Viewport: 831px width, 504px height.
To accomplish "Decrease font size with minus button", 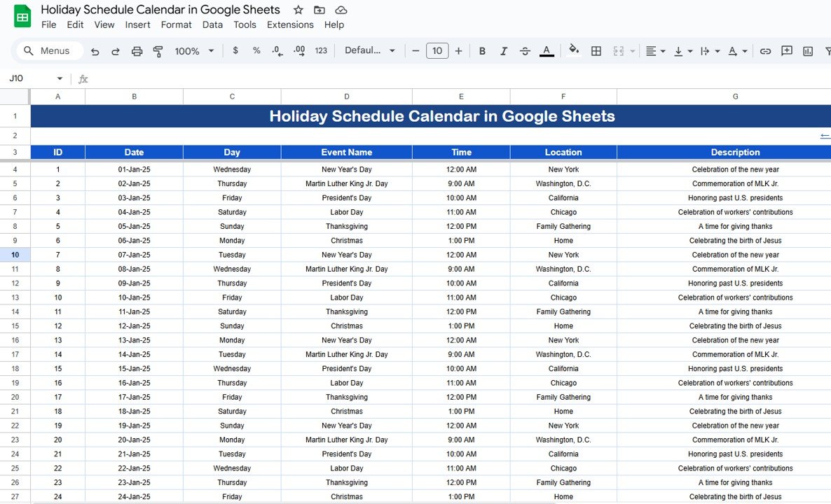I will coord(415,51).
